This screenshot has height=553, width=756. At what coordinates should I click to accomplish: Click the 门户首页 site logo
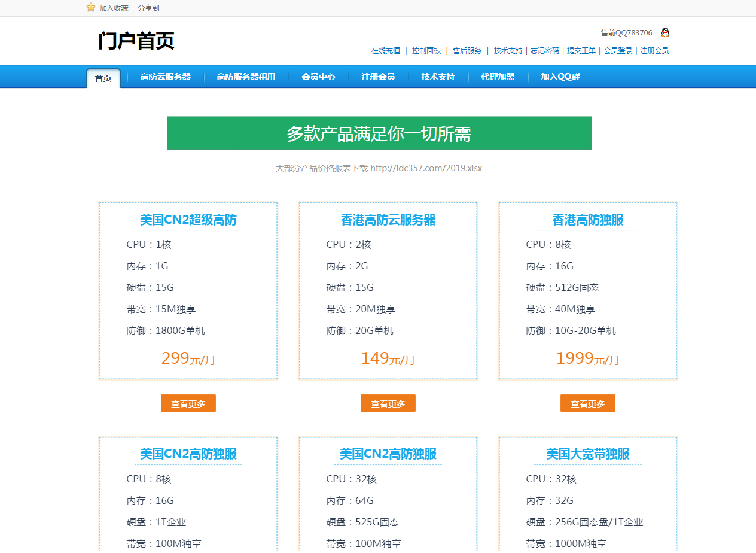coord(136,41)
